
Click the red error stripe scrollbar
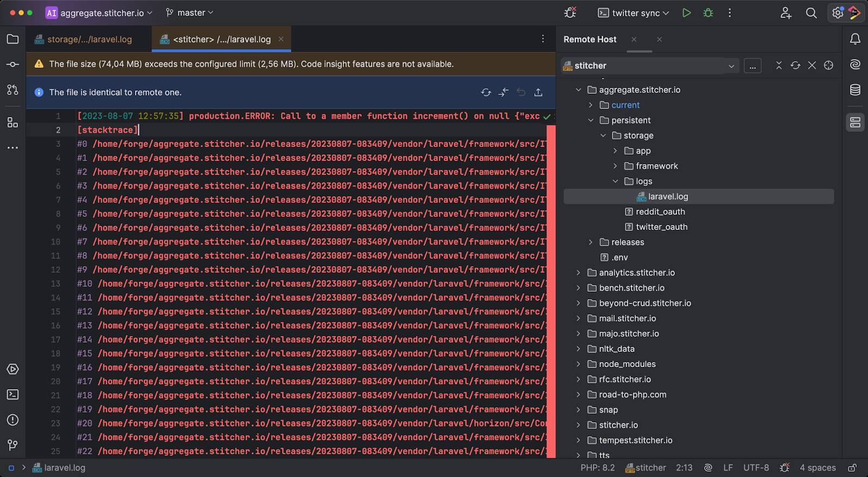[551, 292]
